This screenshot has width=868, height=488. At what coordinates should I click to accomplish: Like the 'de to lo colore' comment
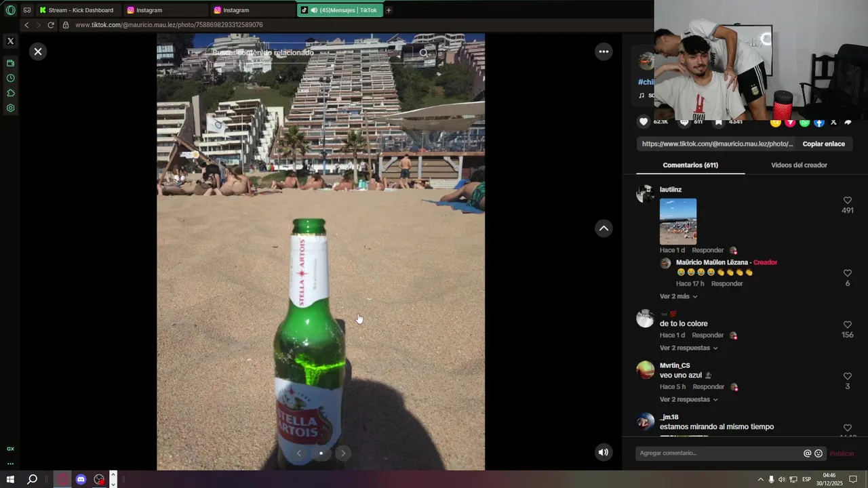tap(847, 325)
